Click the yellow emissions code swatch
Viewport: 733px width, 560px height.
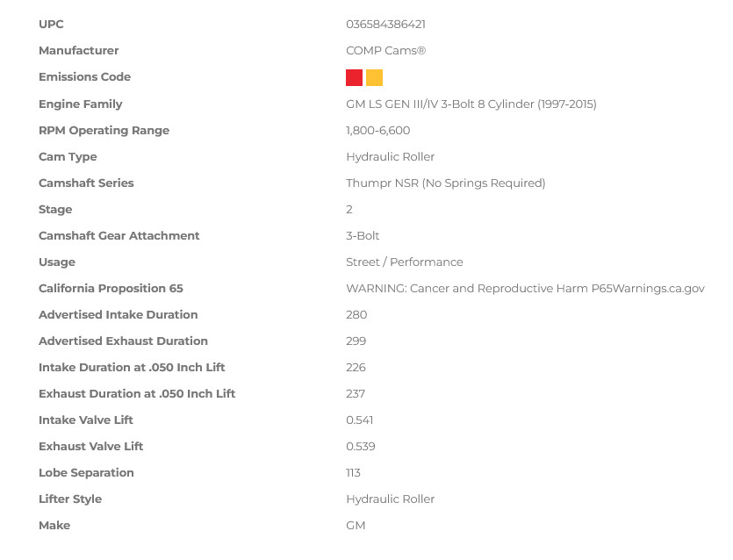(374, 77)
